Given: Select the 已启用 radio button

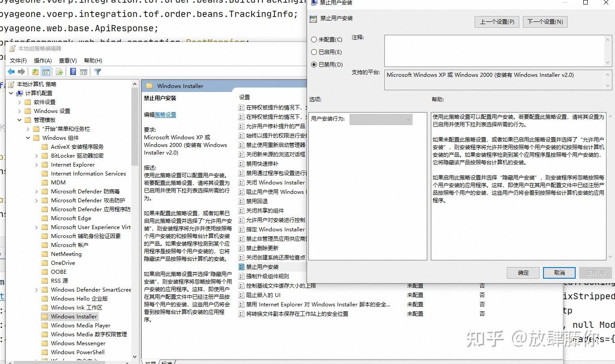Looking at the screenshot, I should pyautogui.click(x=314, y=51).
